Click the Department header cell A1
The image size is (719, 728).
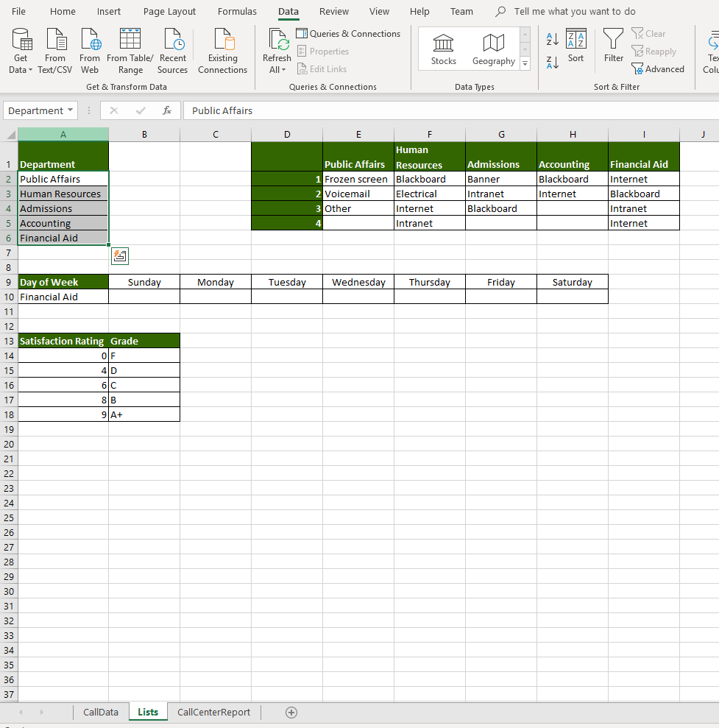(x=63, y=157)
